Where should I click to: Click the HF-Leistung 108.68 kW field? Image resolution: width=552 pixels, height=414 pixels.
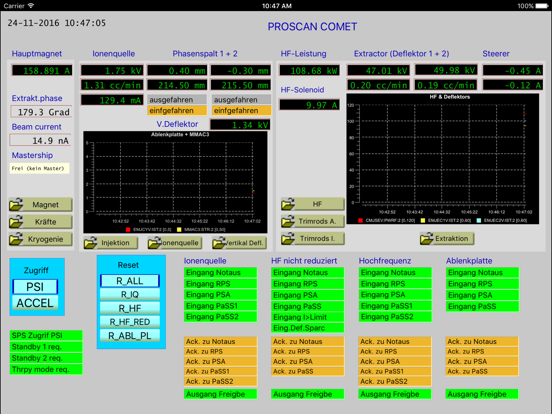[310, 70]
